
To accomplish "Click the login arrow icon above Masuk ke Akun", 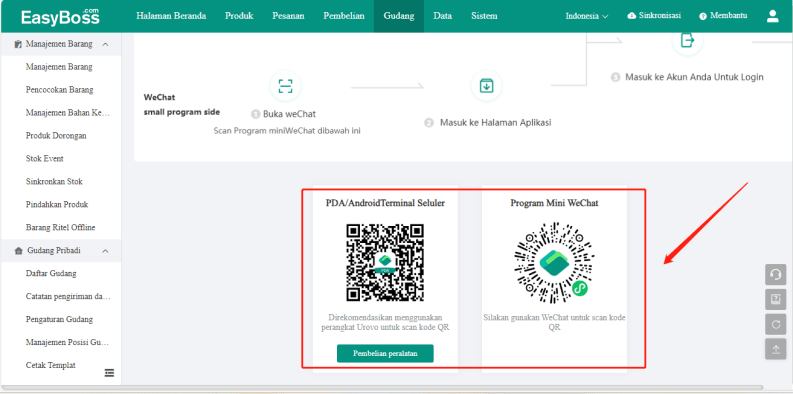I will [x=687, y=40].
